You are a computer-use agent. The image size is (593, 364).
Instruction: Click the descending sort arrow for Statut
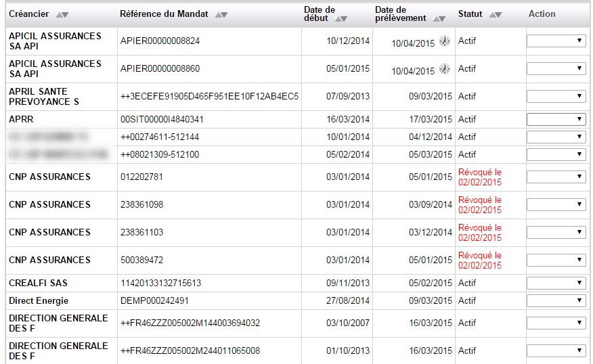pyautogui.click(x=499, y=15)
